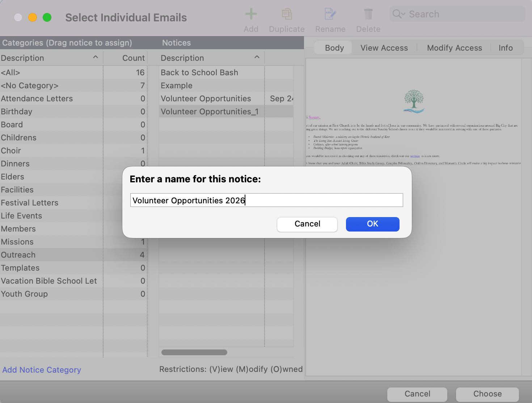532x403 pixels.
Task: Click the yellow minimize window button
Action: point(33,17)
